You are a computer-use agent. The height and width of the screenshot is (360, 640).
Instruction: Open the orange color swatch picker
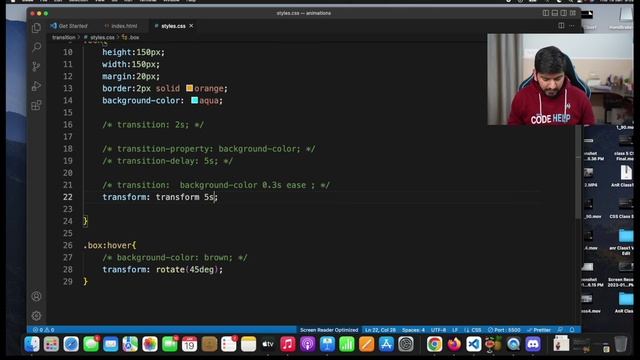pos(189,88)
